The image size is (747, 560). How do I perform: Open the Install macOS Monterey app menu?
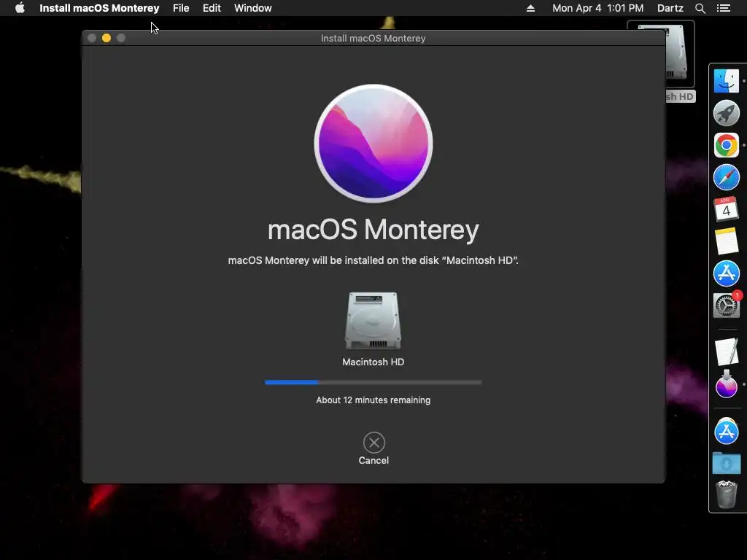(99, 8)
